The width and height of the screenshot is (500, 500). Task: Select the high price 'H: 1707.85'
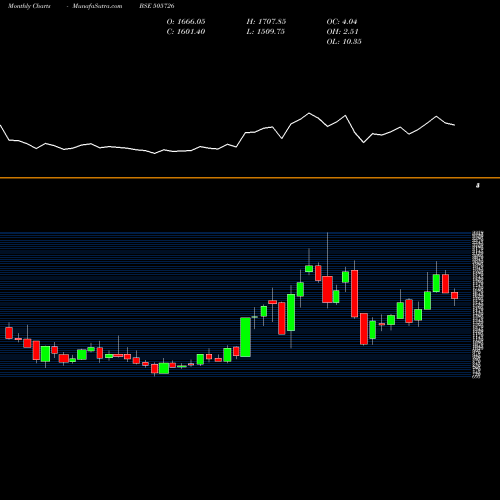pyautogui.click(x=266, y=22)
